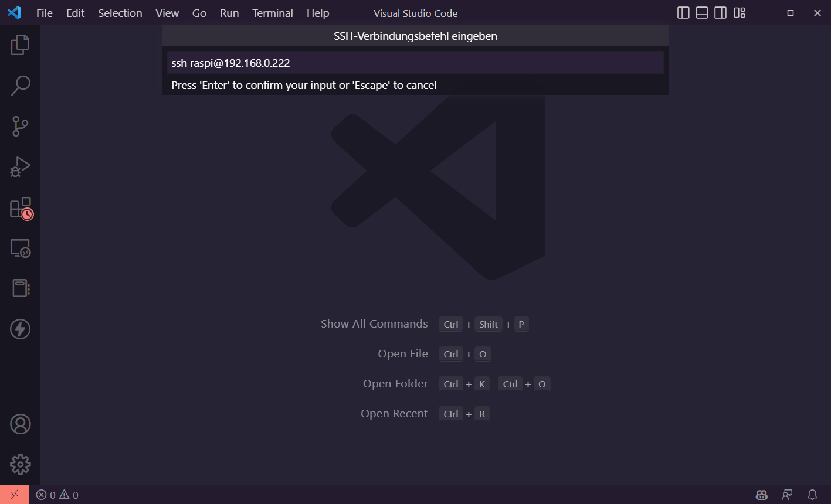This screenshot has height=504, width=831.
Task: Open the Extensions view icon
Action: 20,208
